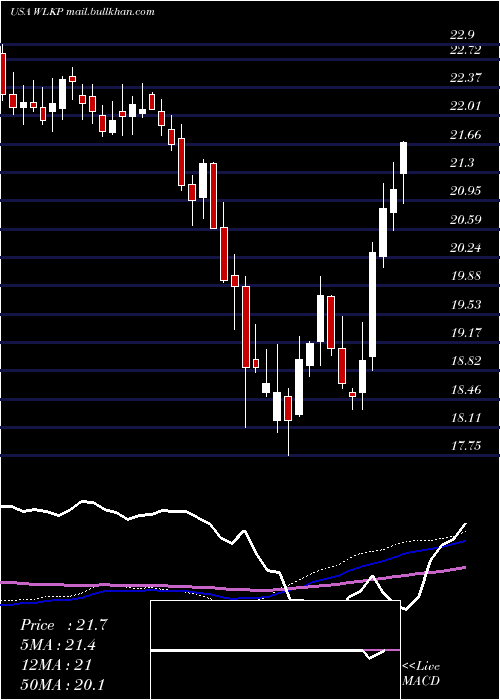Click the tall white candle spanning 19 to 20.24
The width and height of the screenshot is (500, 700).
click(372, 304)
